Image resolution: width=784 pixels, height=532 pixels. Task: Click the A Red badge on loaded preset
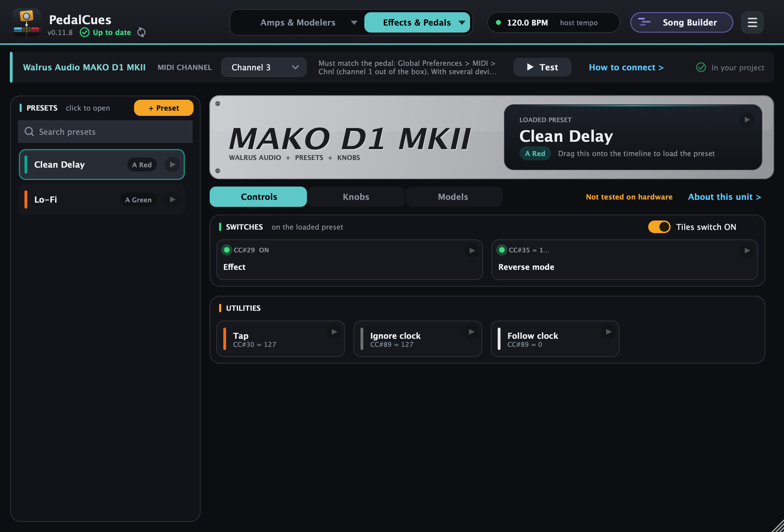pyautogui.click(x=535, y=153)
